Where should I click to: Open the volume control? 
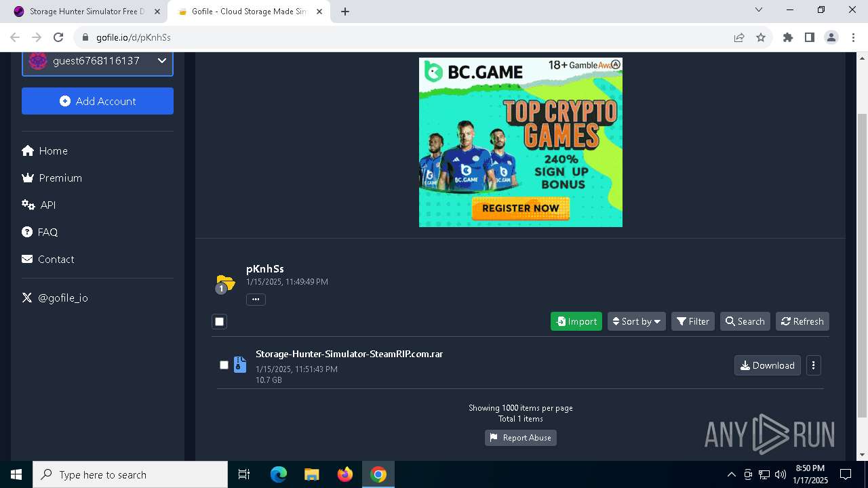pos(781,474)
